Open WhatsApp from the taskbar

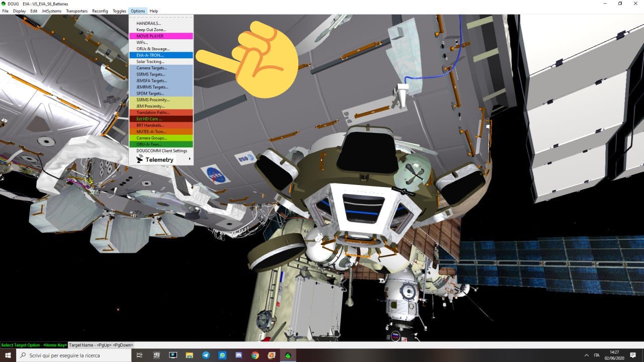222,355
